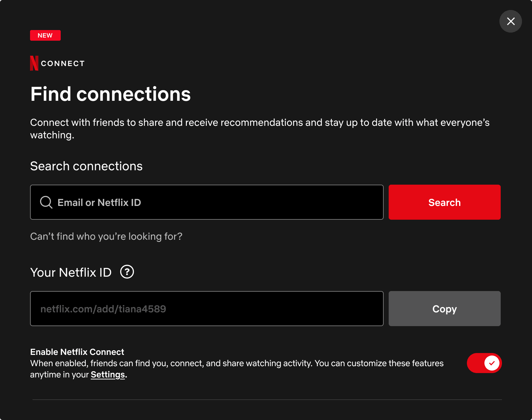The width and height of the screenshot is (532, 420).
Task: Focus the Email or Netflix ID field
Action: tap(207, 202)
